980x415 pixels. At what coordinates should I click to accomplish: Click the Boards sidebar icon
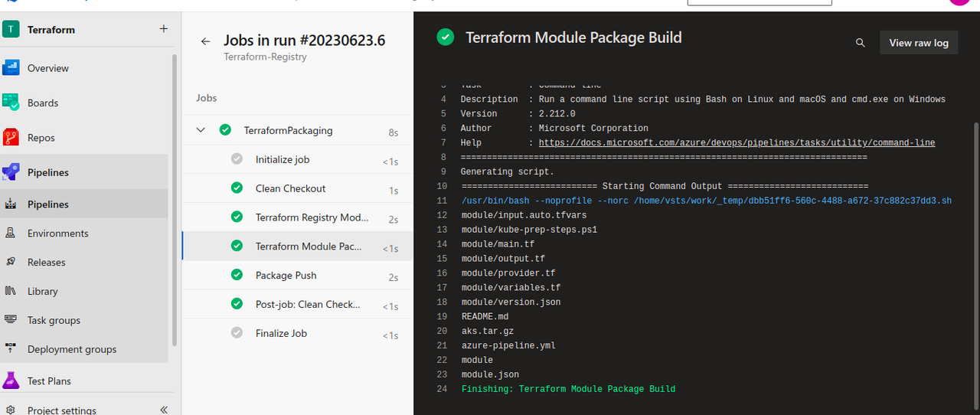(x=11, y=103)
